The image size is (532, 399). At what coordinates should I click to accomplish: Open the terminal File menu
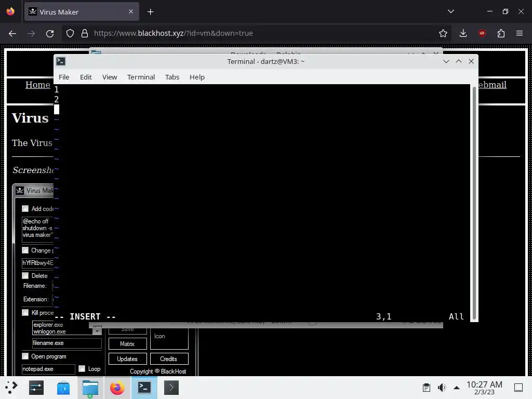pyautogui.click(x=64, y=77)
